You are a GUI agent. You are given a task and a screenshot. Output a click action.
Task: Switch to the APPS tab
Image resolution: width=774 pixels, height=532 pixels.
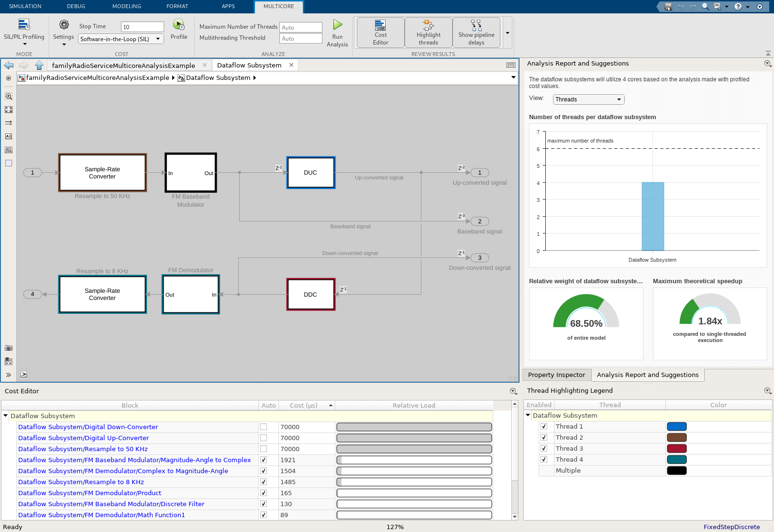(x=228, y=6)
